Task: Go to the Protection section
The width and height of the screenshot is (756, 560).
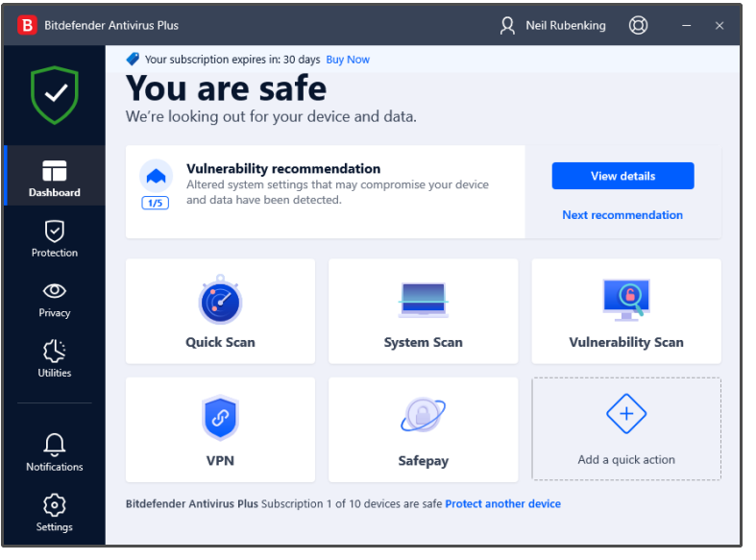Action: click(x=55, y=238)
